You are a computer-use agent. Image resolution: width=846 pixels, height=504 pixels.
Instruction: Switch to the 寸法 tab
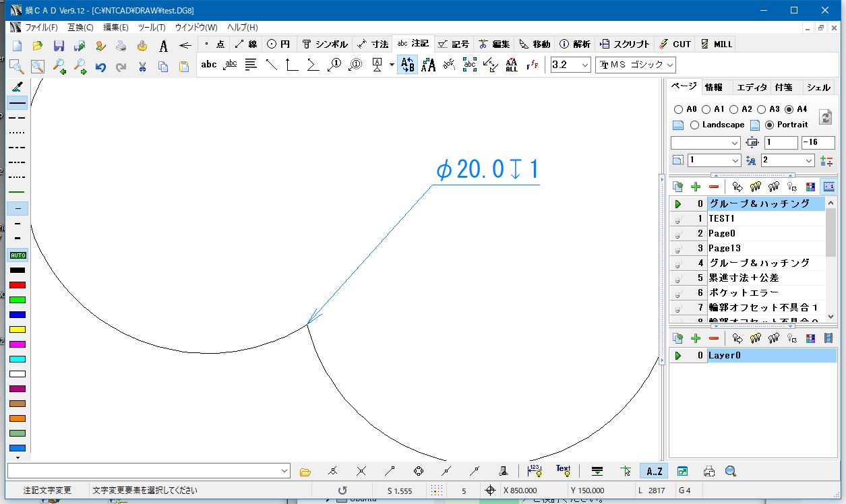[373, 44]
